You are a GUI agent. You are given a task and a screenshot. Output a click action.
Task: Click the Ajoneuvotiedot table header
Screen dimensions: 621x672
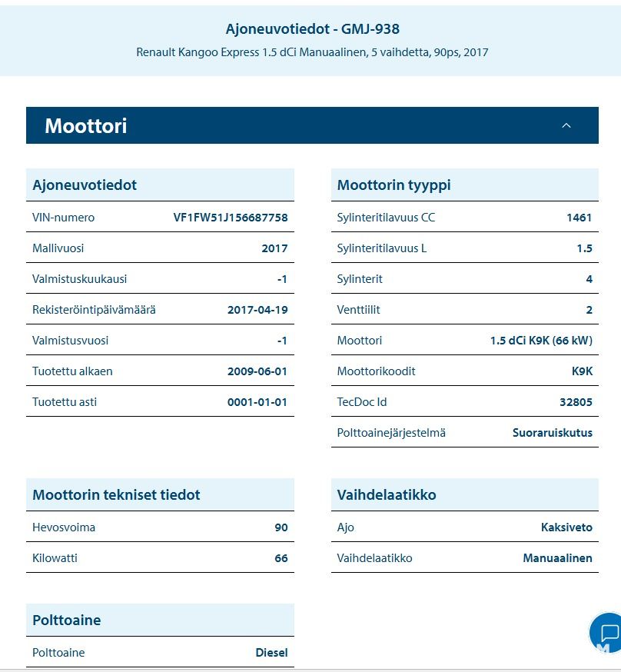coord(85,185)
